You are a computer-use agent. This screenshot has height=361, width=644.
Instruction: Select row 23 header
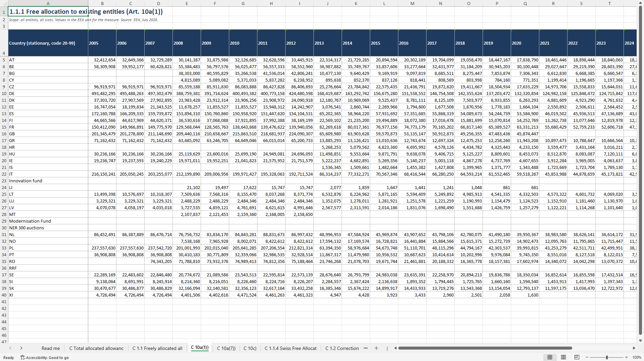[4, 181]
